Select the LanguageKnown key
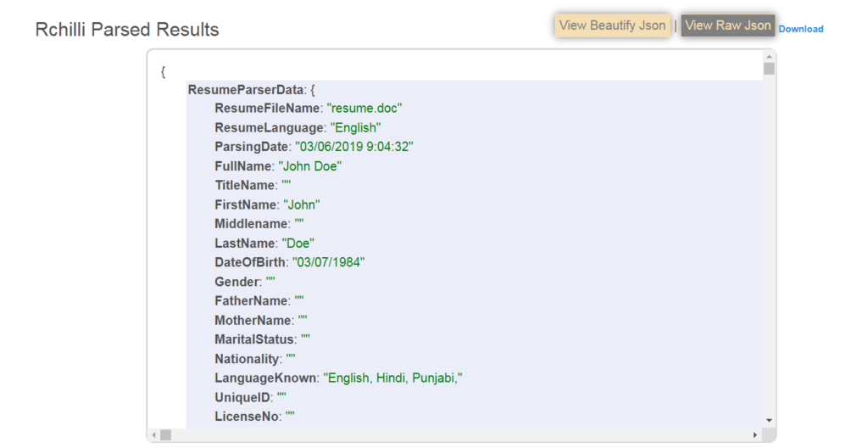The width and height of the screenshot is (868, 448). point(265,378)
